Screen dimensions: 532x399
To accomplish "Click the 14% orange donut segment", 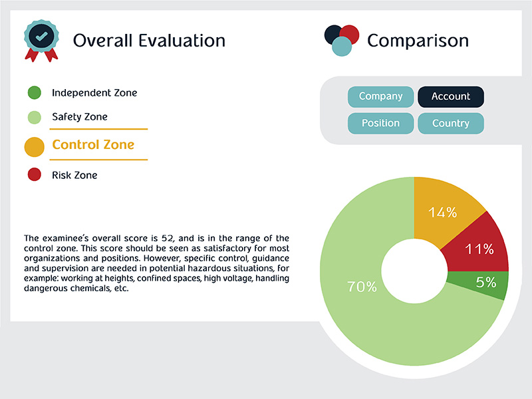I will click(442, 212).
